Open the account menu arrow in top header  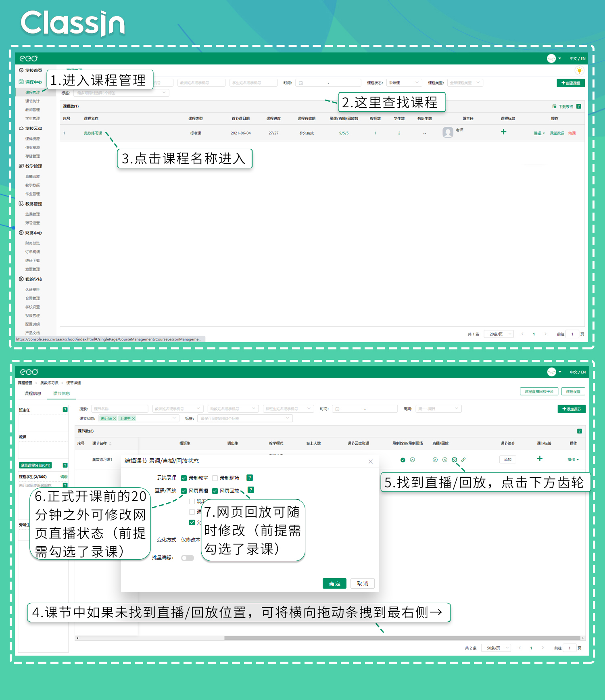click(560, 59)
